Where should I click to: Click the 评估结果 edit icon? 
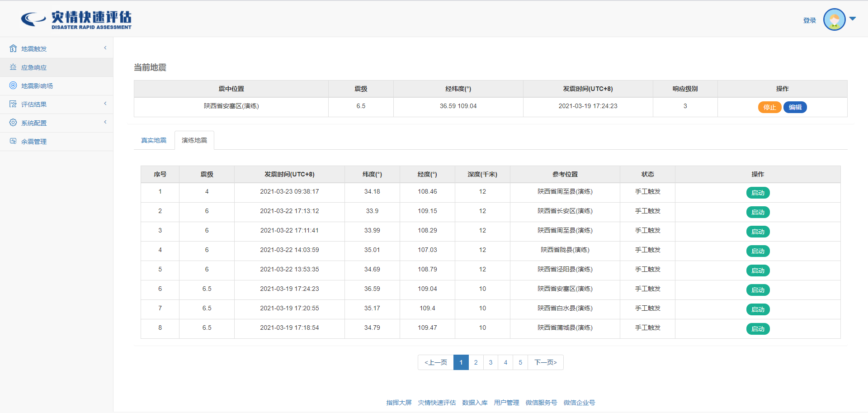[x=13, y=104]
